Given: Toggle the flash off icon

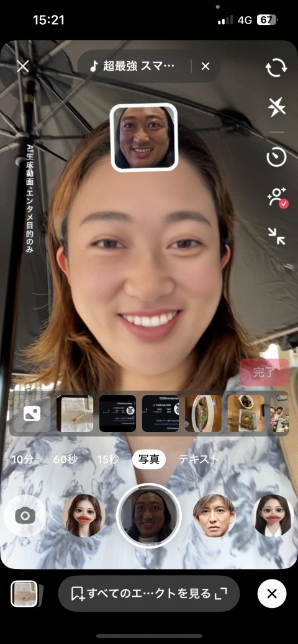Looking at the screenshot, I should point(276,107).
